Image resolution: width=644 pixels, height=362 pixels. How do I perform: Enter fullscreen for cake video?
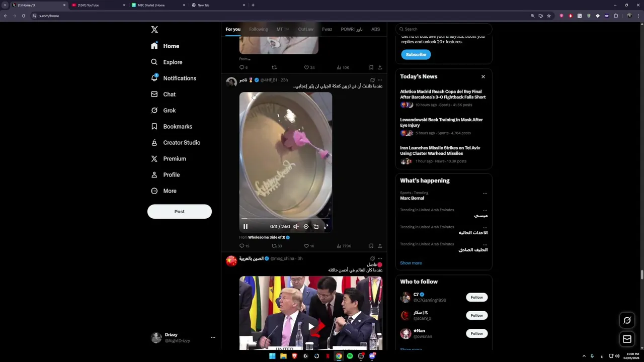pos(326,227)
